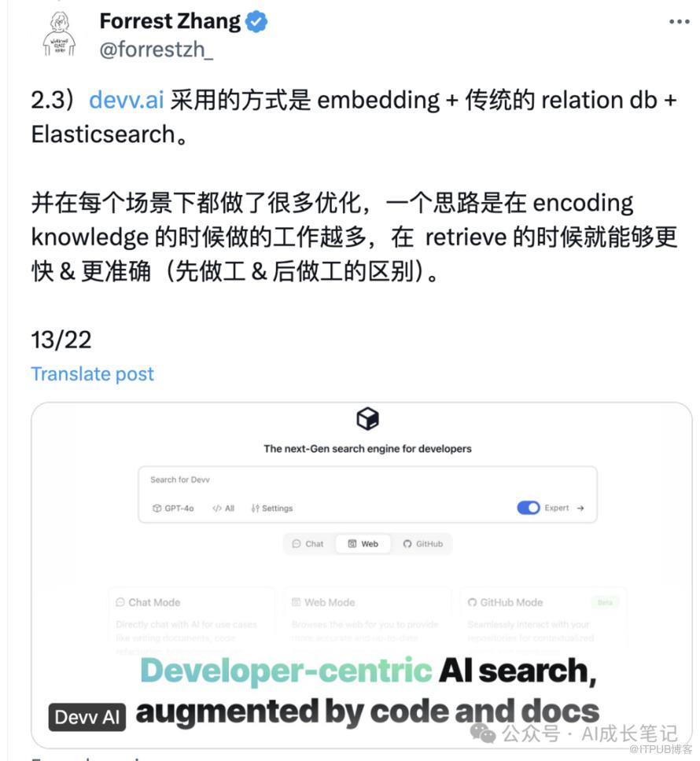Open the GPT-4o model selector

pyautogui.click(x=173, y=508)
